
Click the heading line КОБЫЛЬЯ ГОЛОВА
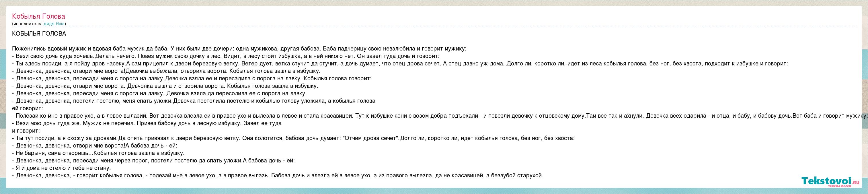pyautogui.click(x=39, y=34)
